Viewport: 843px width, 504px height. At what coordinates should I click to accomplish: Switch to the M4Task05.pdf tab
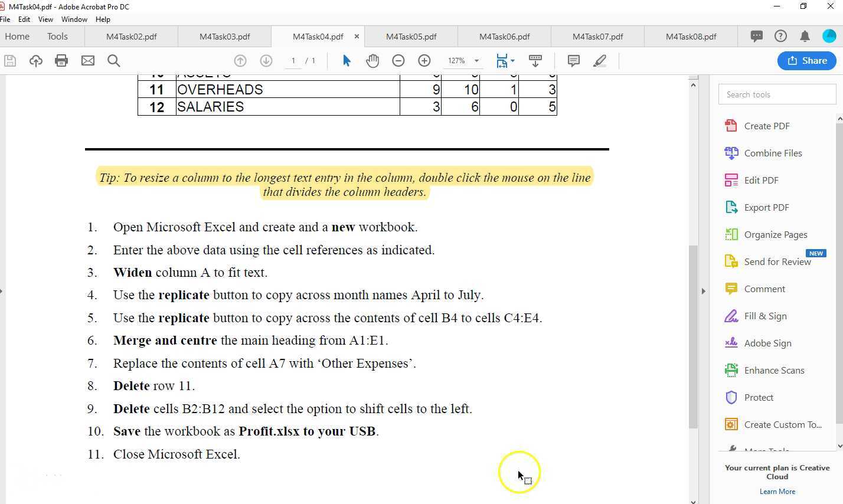click(411, 36)
